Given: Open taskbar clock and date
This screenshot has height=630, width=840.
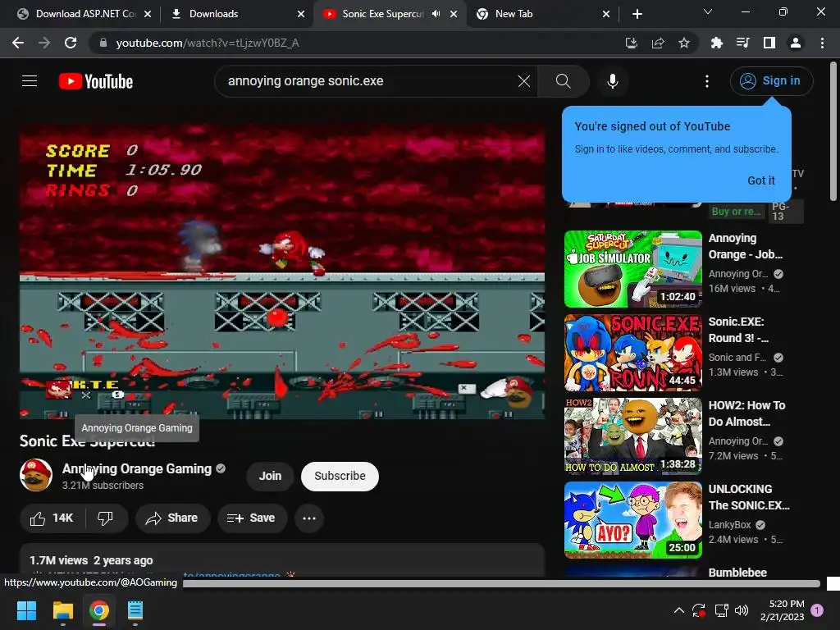Looking at the screenshot, I should (x=782, y=610).
